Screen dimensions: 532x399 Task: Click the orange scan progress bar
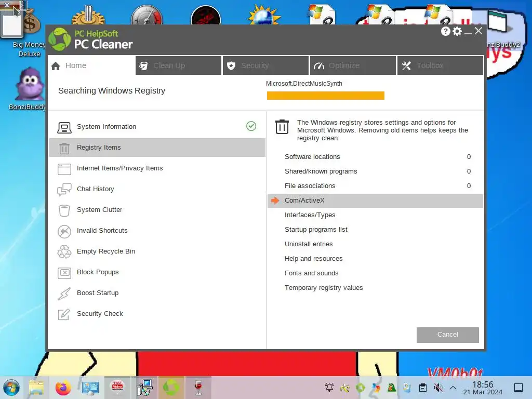[x=326, y=96]
